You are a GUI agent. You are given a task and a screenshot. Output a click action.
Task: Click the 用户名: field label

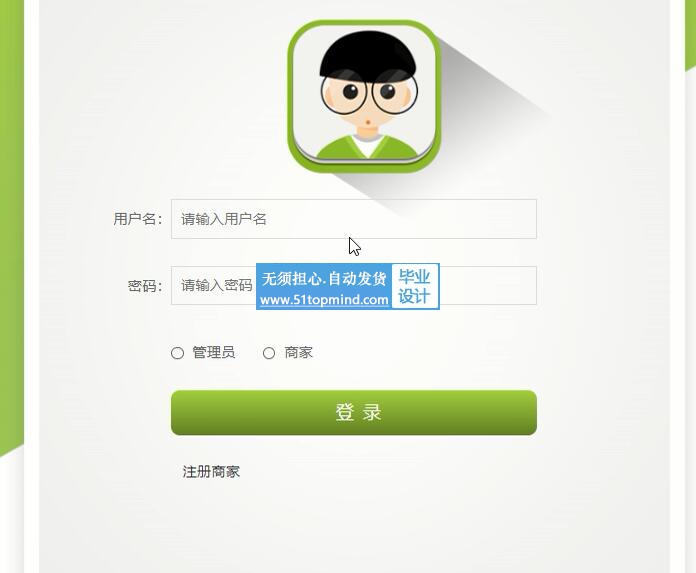point(138,219)
